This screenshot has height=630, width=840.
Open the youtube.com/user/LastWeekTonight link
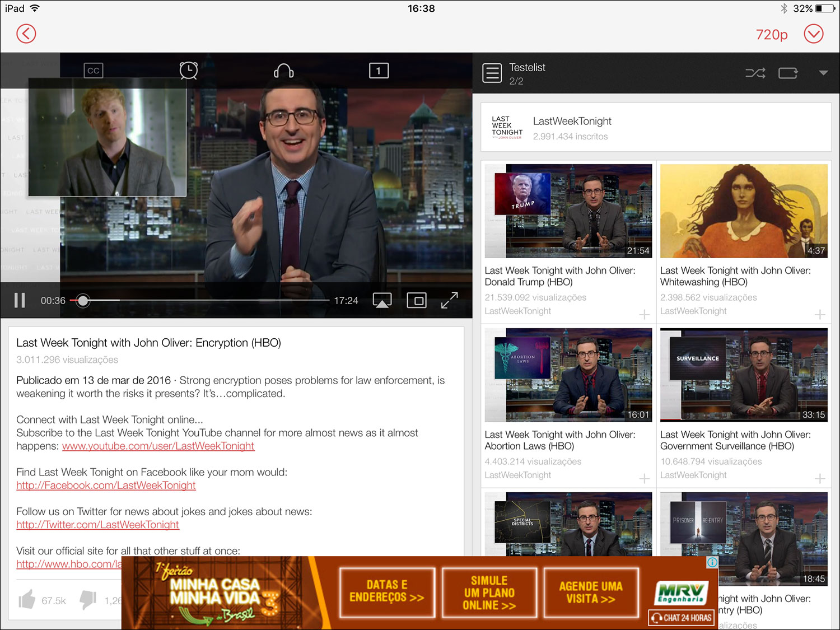[158, 446]
